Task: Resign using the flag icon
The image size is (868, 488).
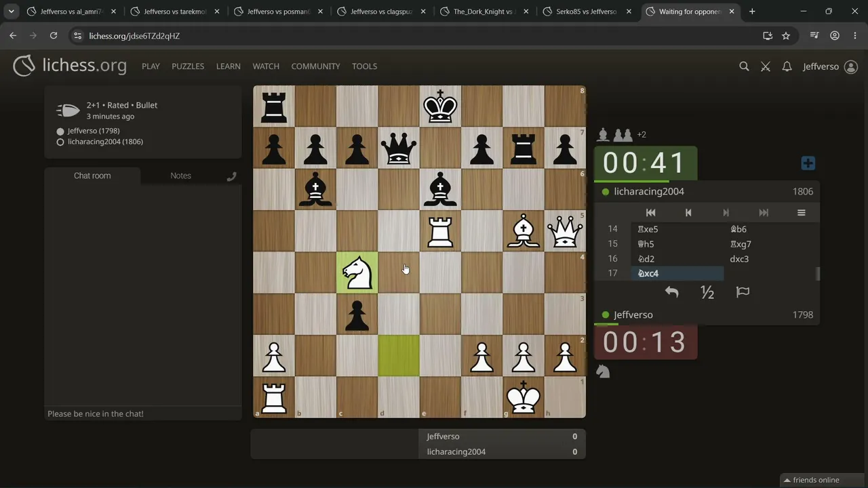Action: click(x=743, y=292)
